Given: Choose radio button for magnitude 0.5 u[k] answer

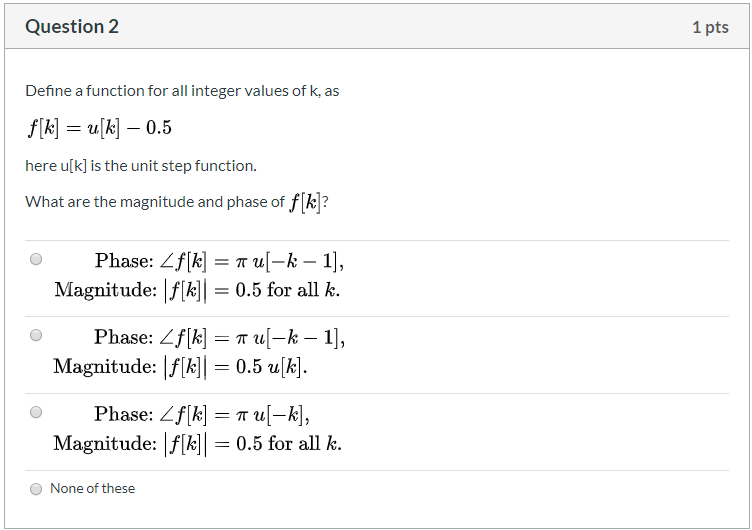Looking at the screenshot, I should [36, 335].
